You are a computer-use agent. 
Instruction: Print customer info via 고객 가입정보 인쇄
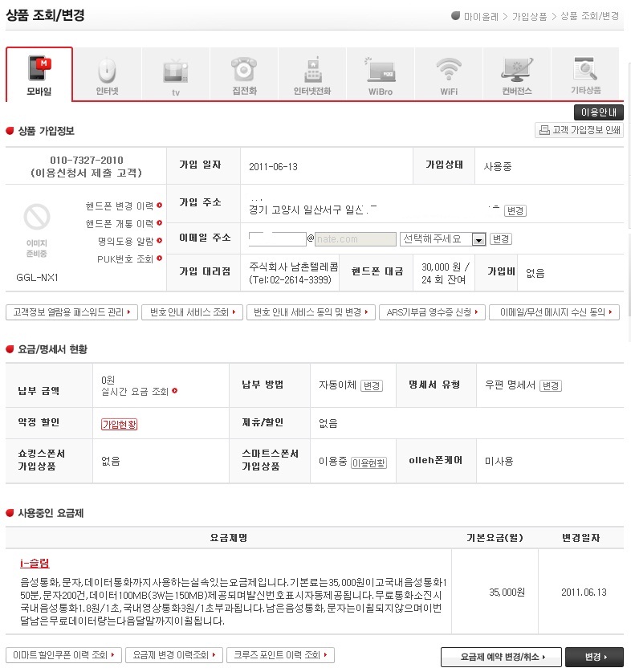point(579,130)
